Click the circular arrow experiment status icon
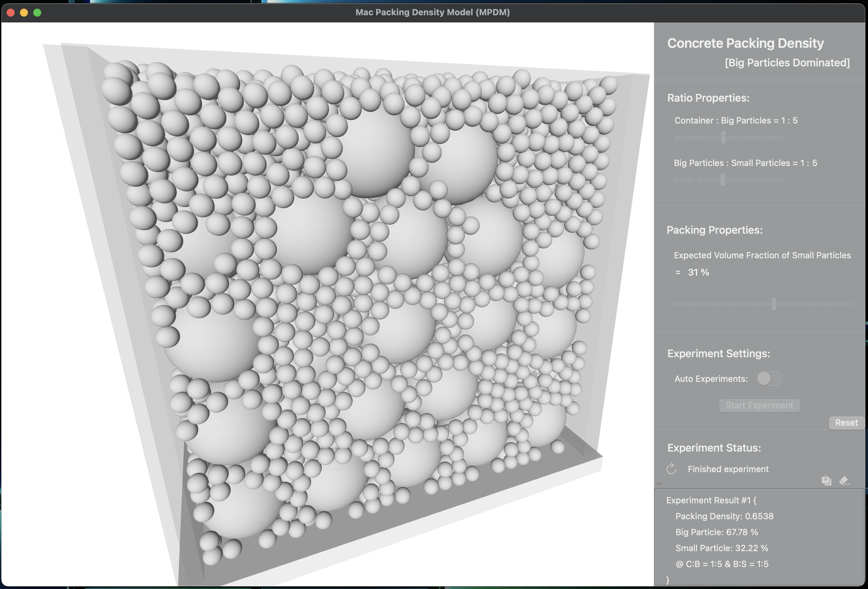Screen dimensions: 868x589 (x=671, y=468)
